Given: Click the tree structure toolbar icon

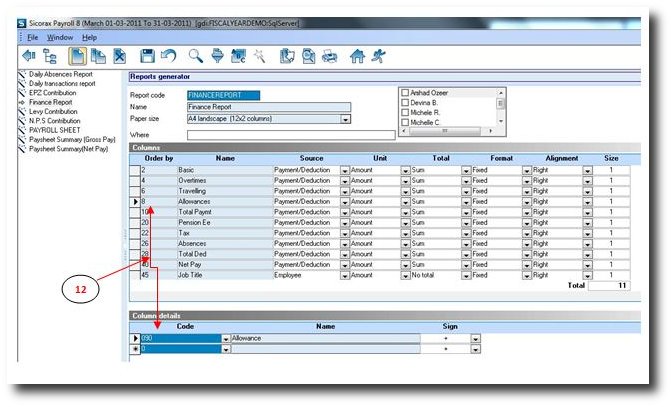Looking at the screenshot, I should (49, 56).
